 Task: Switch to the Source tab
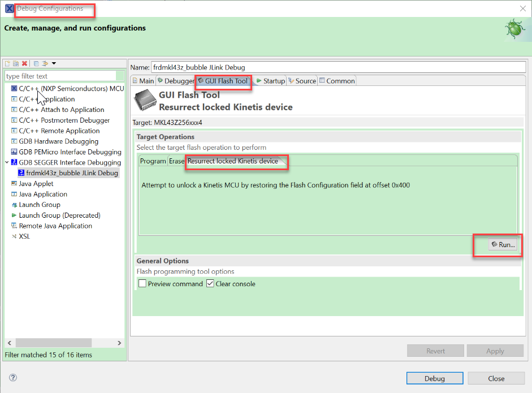coord(302,81)
